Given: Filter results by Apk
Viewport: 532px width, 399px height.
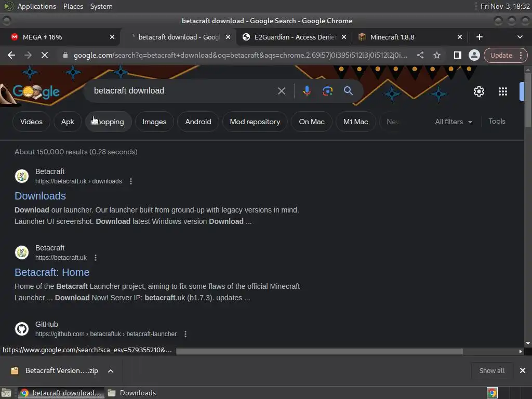Looking at the screenshot, I should [68, 122].
